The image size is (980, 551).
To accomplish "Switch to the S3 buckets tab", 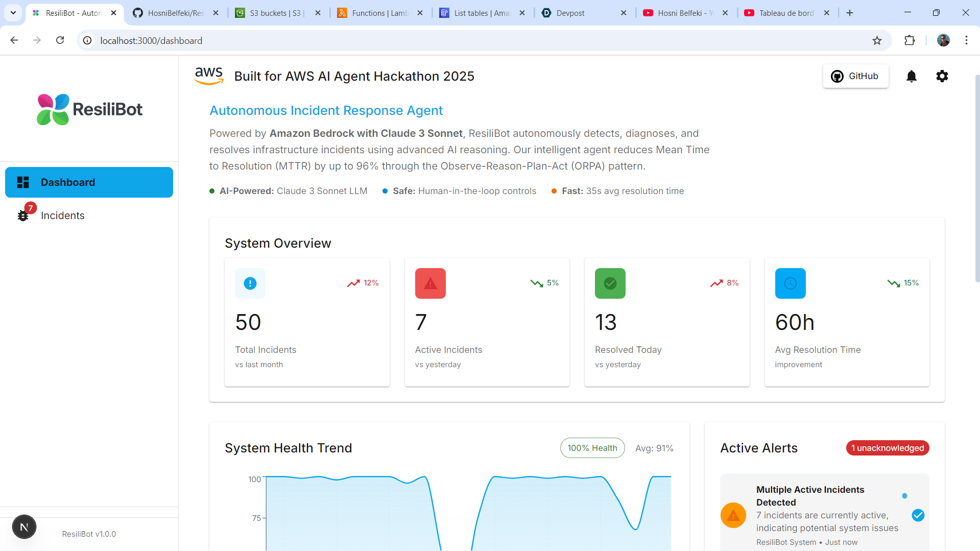I will [278, 13].
